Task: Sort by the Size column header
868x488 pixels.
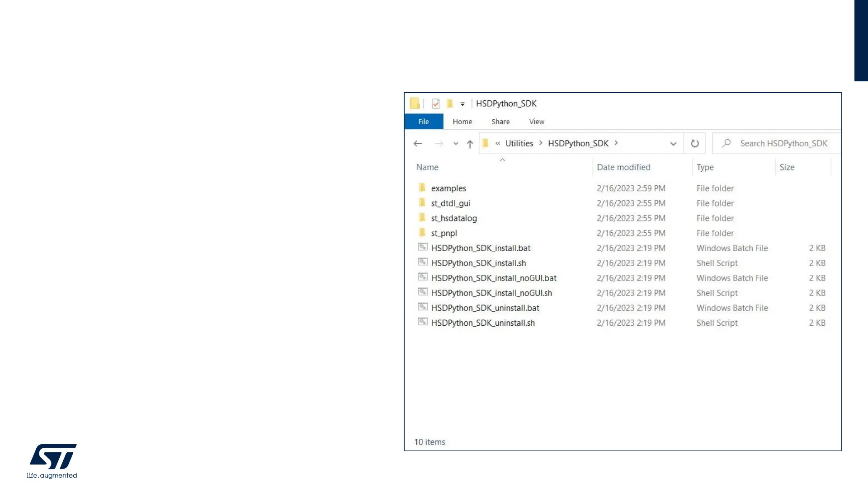Action: 787,167
